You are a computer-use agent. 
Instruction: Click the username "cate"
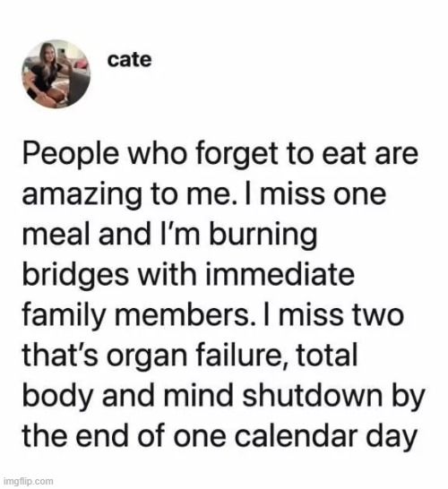coord(129,60)
